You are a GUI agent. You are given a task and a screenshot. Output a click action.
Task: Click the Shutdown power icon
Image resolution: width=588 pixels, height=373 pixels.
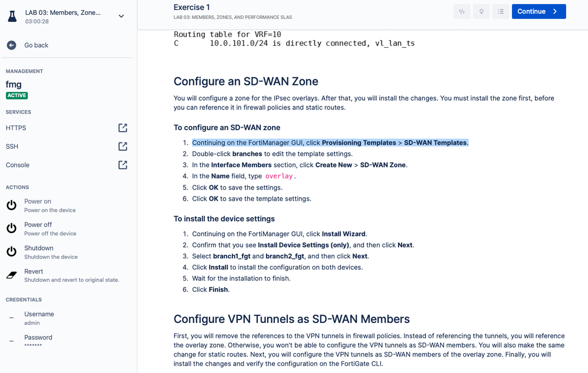click(x=12, y=252)
